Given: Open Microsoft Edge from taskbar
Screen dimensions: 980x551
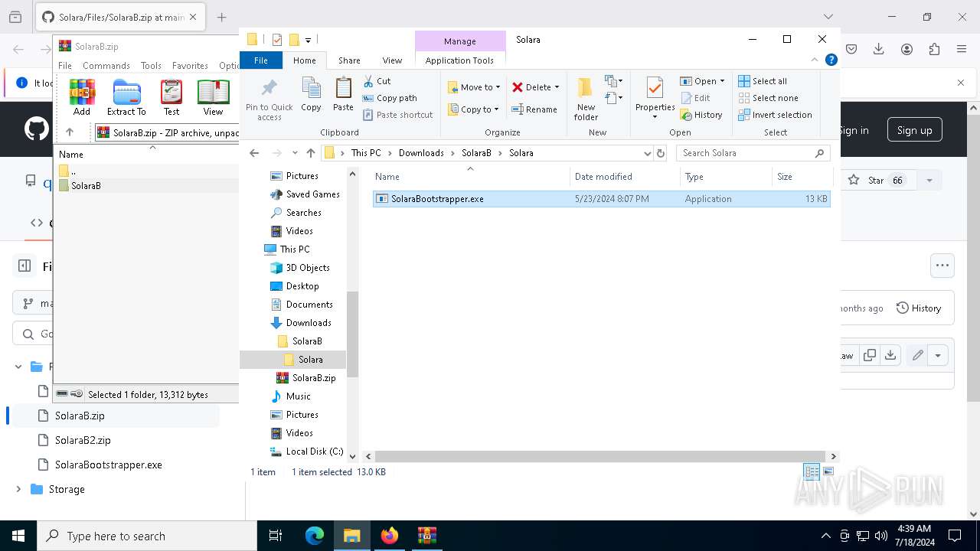Looking at the screenshot, I should (x=315, y=536).
